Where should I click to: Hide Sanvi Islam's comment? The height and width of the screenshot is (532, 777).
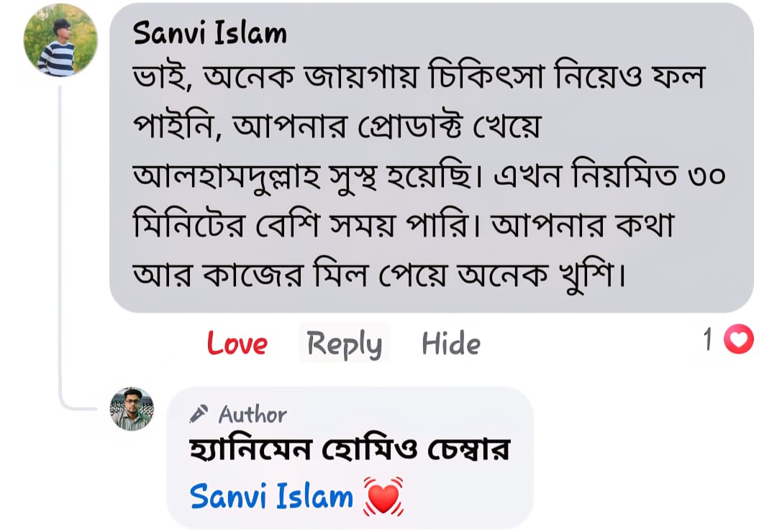pyautogui.click(x=450, y=344)
